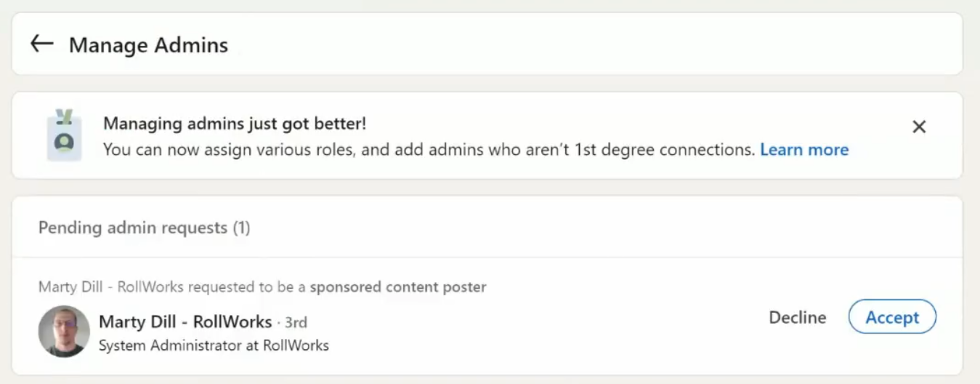Dismiss the managing admins banner
Viewport: 980px width, 384px height.
919,127
